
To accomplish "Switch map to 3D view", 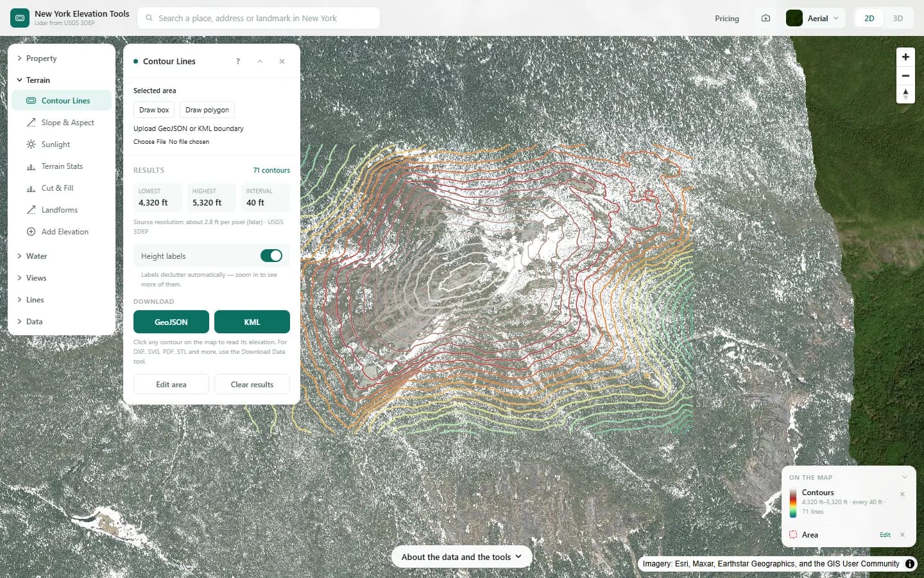I will pos(898,18).
